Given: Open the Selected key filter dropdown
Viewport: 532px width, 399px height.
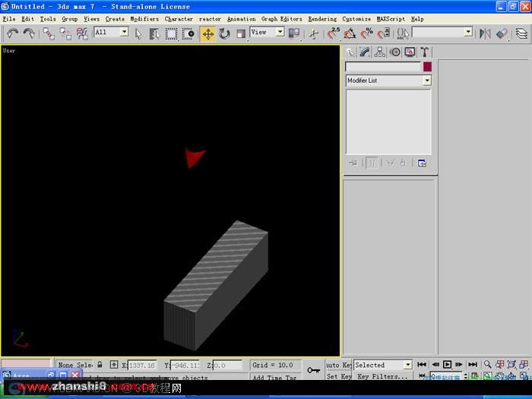Looking at the screenshot, I should (383, 365).
